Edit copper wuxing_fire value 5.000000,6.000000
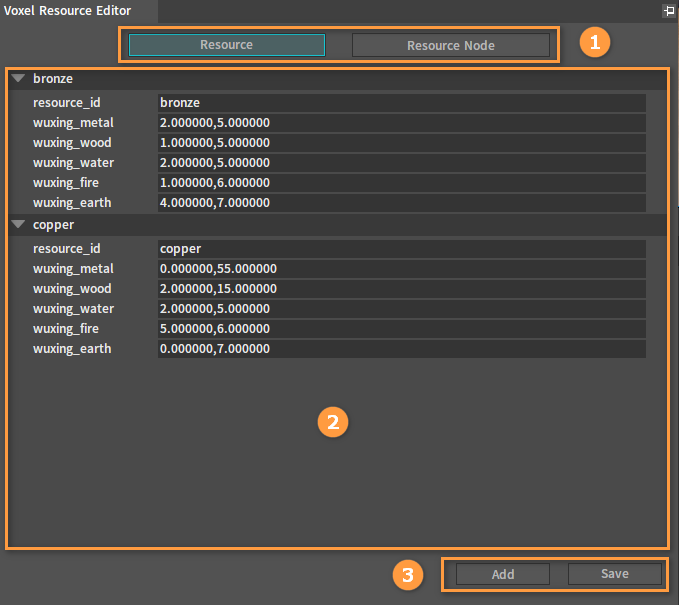The width and height of the screenshot is (679, 605). pyautogui.click(x=402, y=329)
